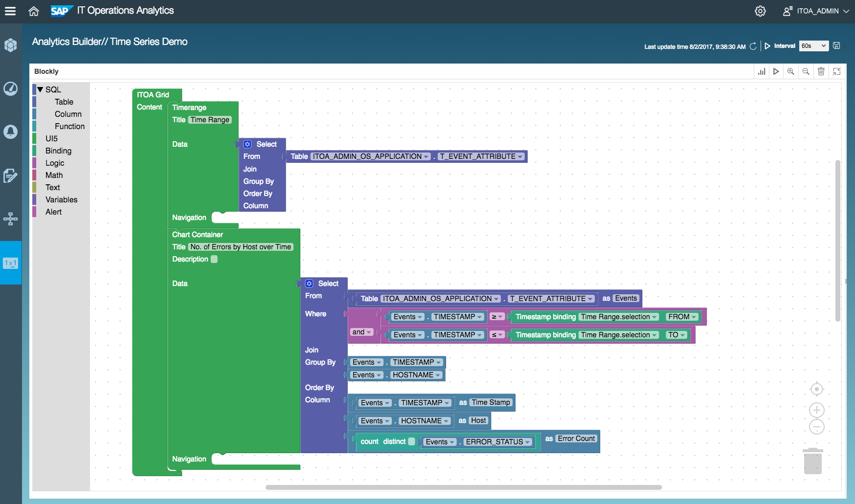Viewport: 855px width, 504px height.
Task: Collapse the SQL toolbox category
Action: [x=41, y=89]
